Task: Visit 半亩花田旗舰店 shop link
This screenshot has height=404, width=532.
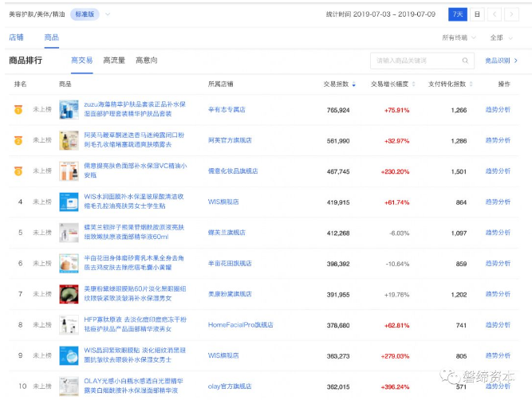Action: tap(230, 263)
